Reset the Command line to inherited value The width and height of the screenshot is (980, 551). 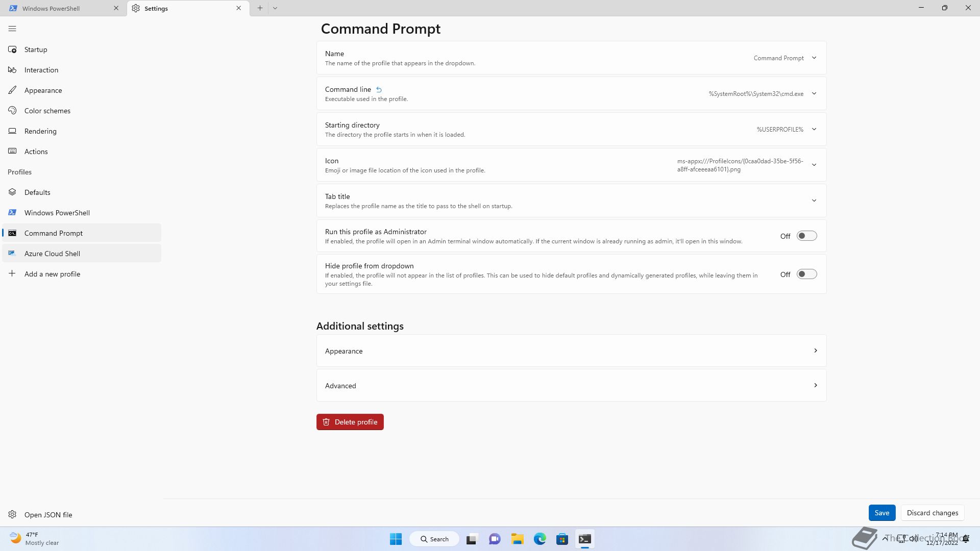pos(379,90)
